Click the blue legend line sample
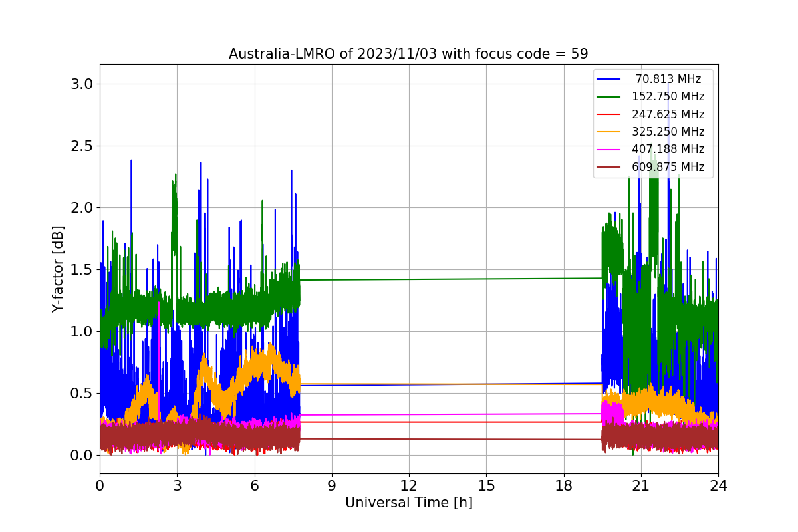This screenshot has height=532, width=798. coord(609,79)
